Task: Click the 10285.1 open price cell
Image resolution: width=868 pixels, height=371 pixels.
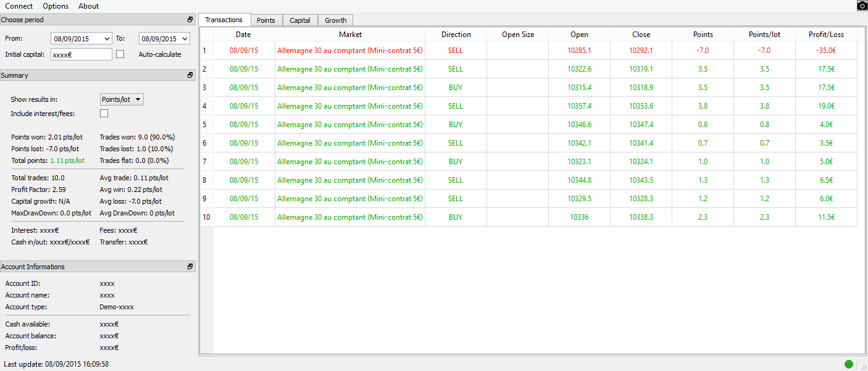Action: tap(579, 51)
